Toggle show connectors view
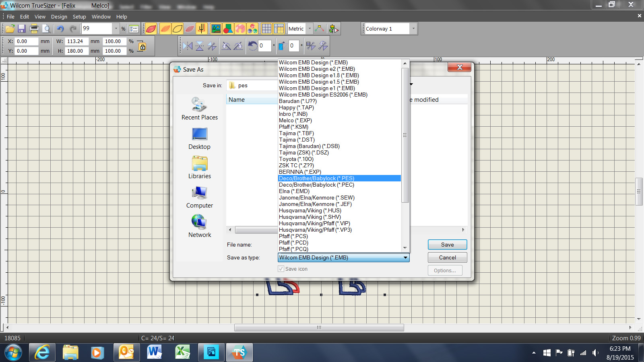The height and width of the screenshot is (362, 644). pyautogui.click(x=202, y=29)
